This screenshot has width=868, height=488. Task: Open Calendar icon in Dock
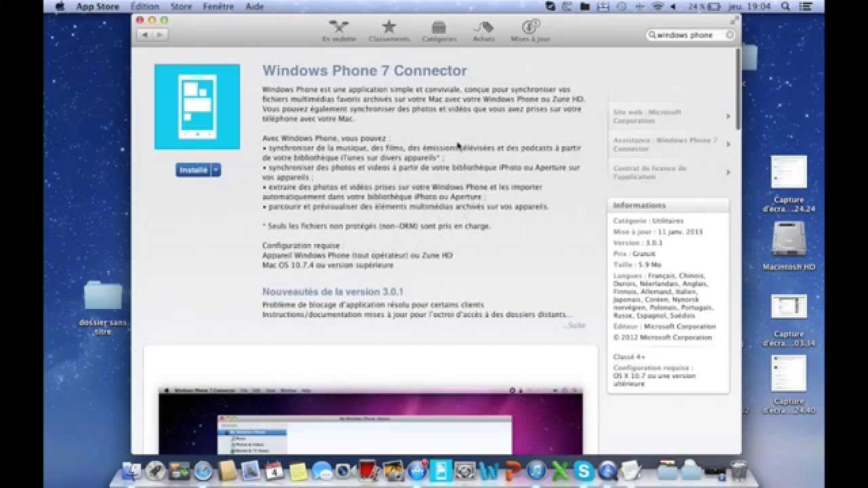(274, 471)
